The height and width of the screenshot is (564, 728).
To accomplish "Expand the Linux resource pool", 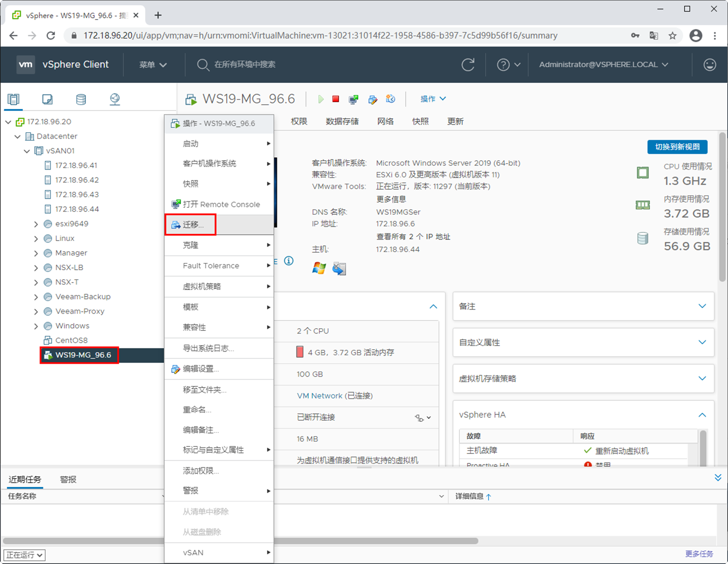I will pyautogui.click(x=36, y=239).
